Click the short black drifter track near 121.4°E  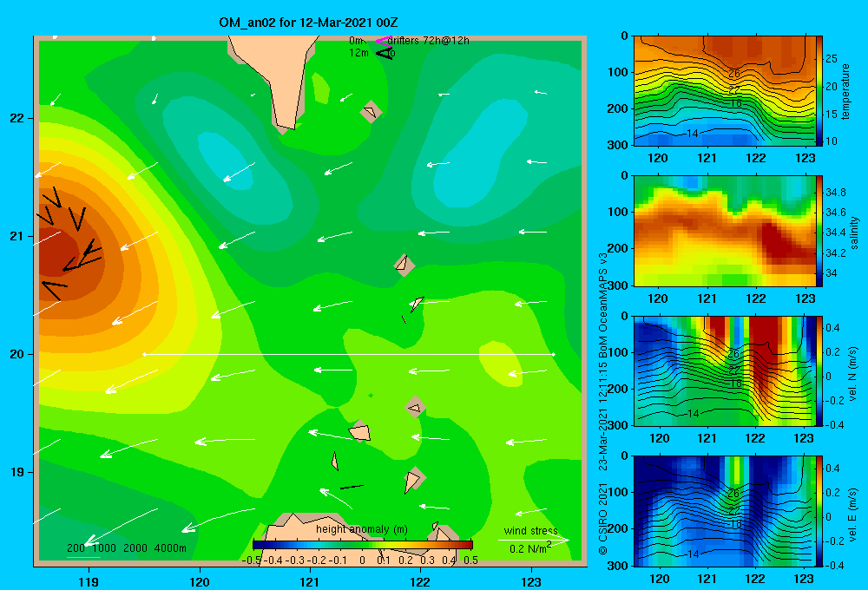click(352, 487)
